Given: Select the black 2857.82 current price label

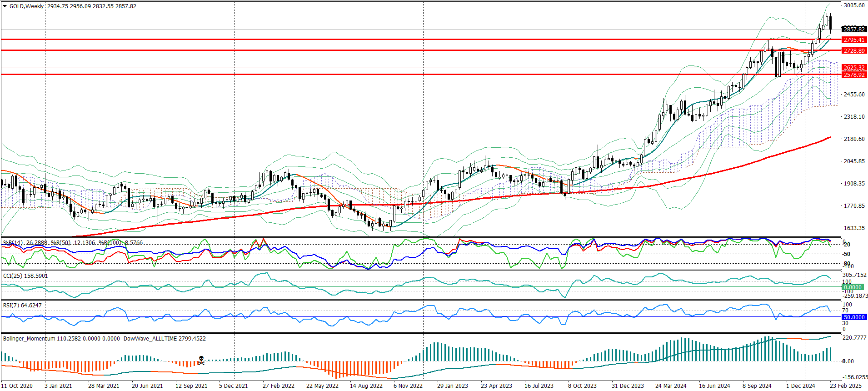Looking at the screenshot, I should pos(854,29).
